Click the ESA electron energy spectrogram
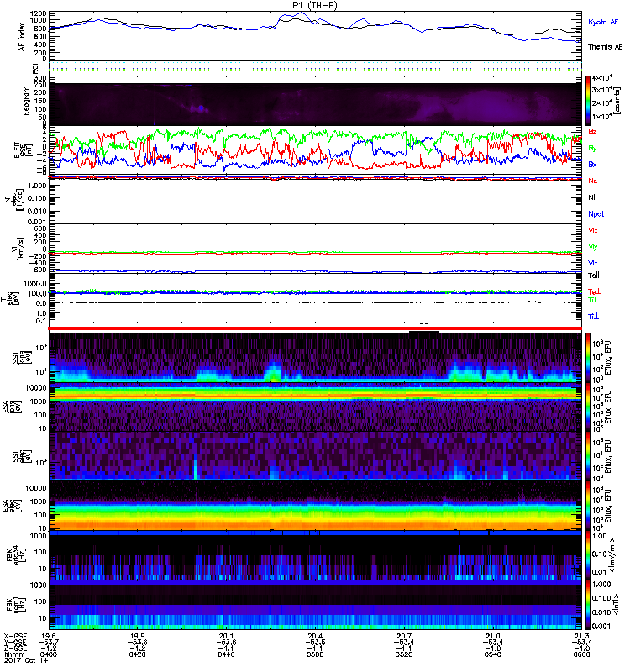 coord(315,506)
